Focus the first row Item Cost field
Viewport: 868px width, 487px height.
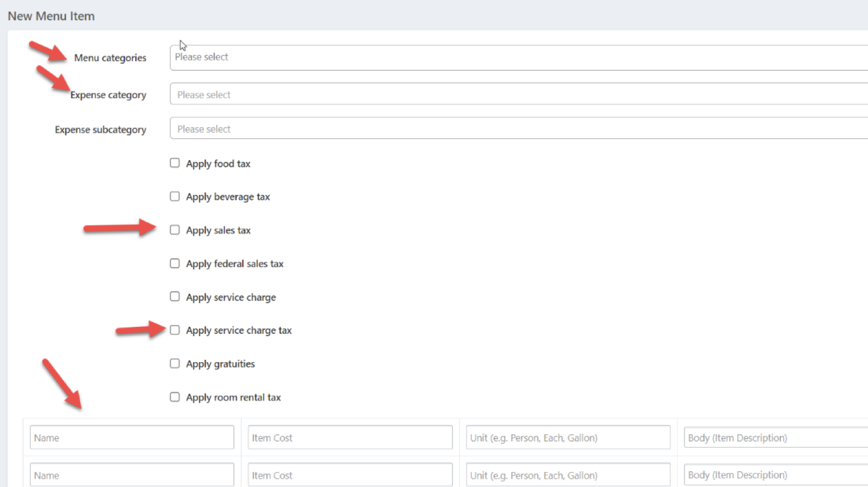pos(350,438)
